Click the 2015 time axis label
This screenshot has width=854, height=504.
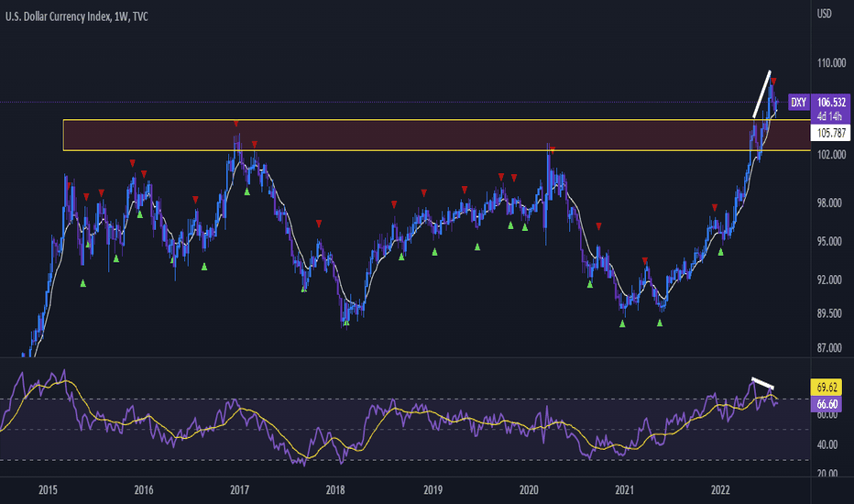click(x=48, y=490)
